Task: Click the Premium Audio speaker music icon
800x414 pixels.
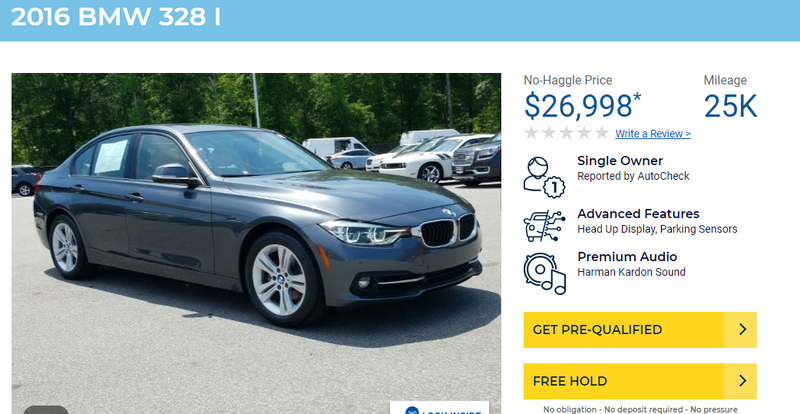Action: tap(544, 274)
